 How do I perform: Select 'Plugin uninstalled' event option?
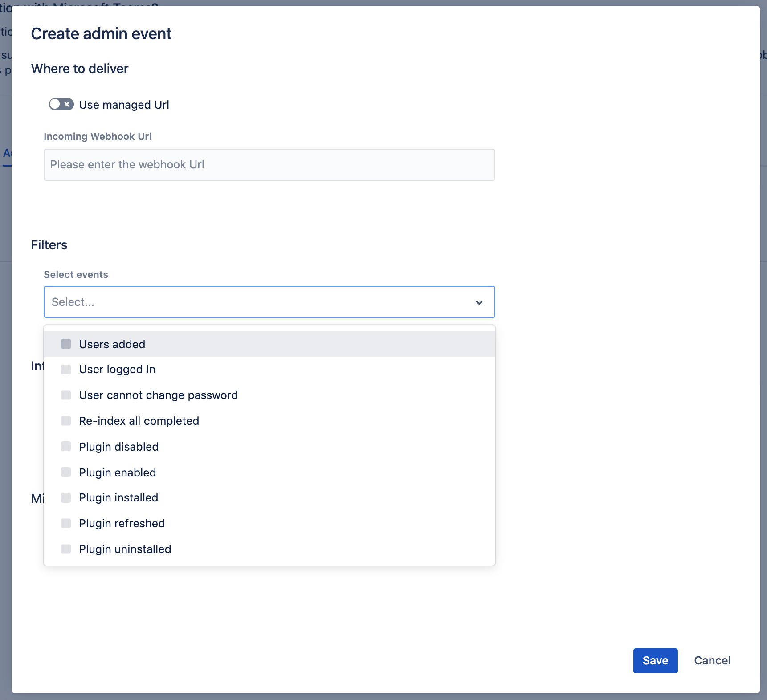(x=125, y=549)
